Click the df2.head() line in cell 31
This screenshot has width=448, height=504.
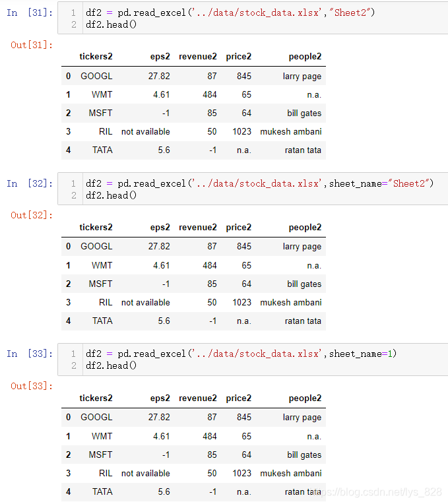tap(112, 24)
